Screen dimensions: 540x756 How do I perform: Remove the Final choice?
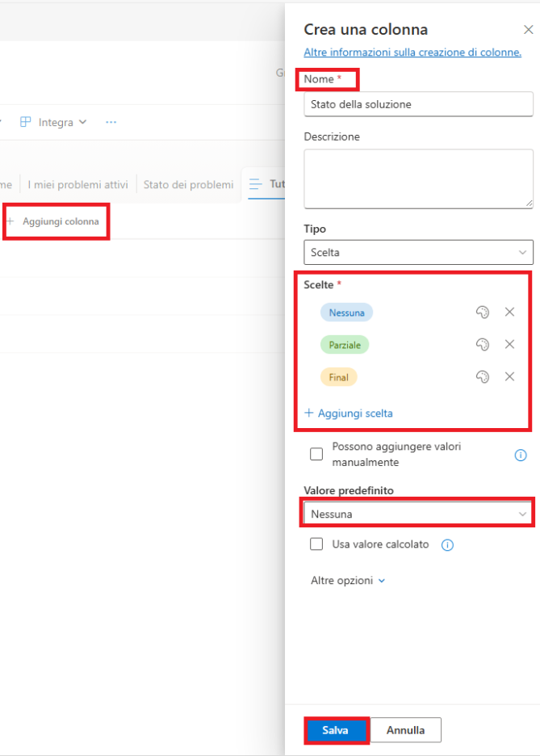509,376
